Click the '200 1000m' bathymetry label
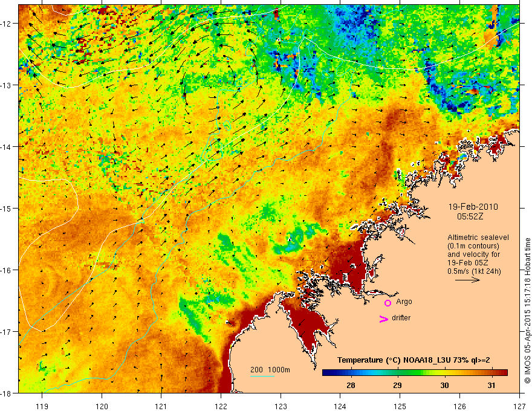This screenshot has width=532, height=411. click(270, 370)
